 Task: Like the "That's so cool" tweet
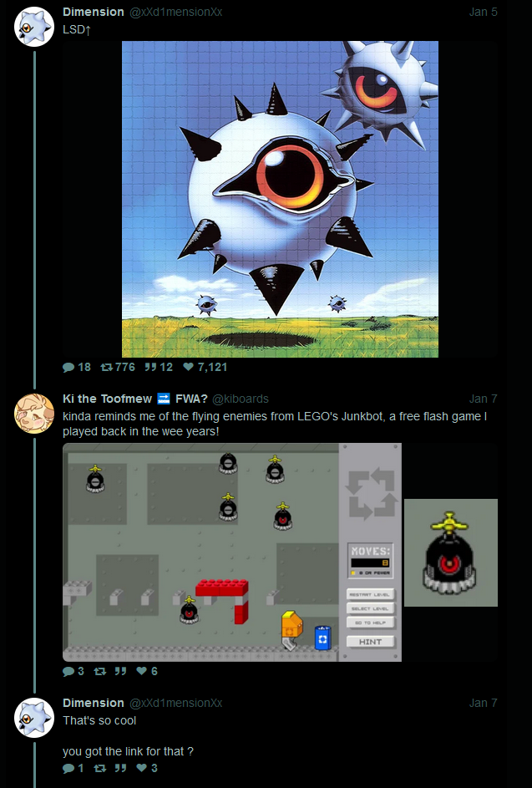142,769
